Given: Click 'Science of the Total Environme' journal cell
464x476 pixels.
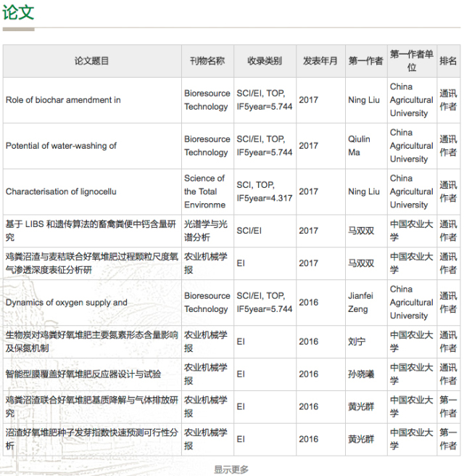Looking at the screenshot, I should (204, 192).
